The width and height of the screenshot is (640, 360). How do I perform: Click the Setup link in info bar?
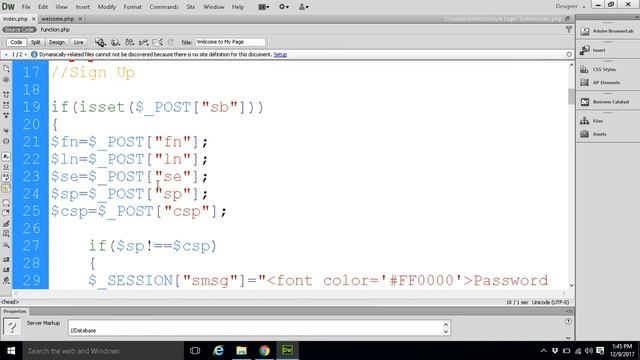(280, 54)
